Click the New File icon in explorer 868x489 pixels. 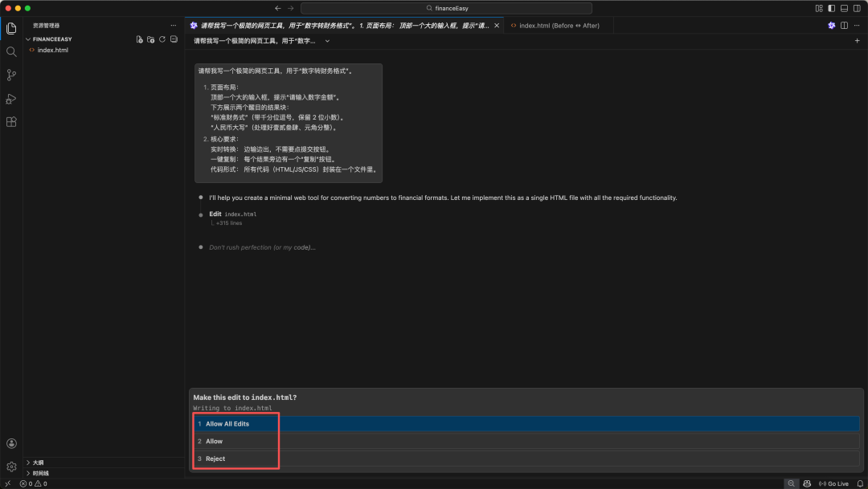click(x=139, y=39)
